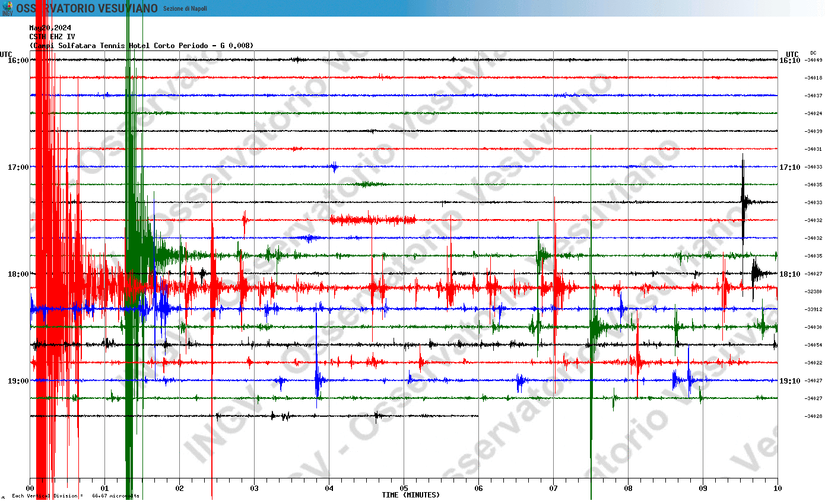The height and width of the screenshot is (504, 825).
Task: Click the -34037 DC value
Action: pyautogui.click(x=814, y=96)
